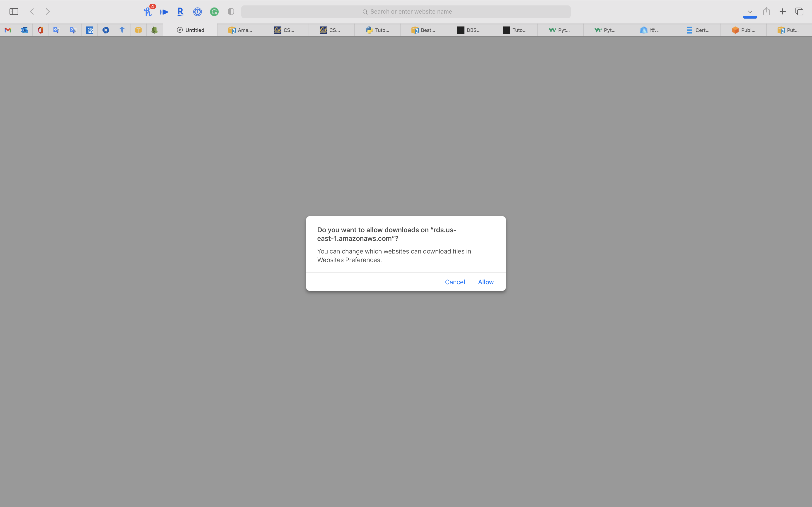
Task: Open the Honey extension icon
Action: 148,12
